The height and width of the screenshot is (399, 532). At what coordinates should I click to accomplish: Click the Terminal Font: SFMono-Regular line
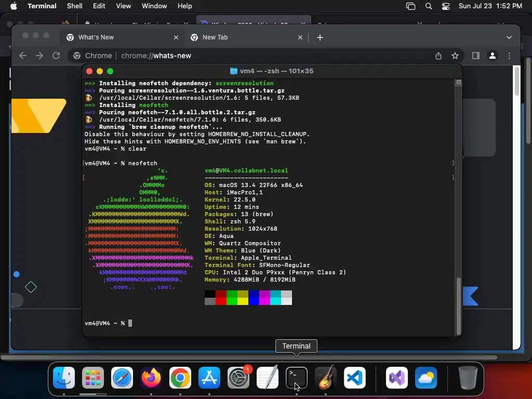tap(257, 265)
